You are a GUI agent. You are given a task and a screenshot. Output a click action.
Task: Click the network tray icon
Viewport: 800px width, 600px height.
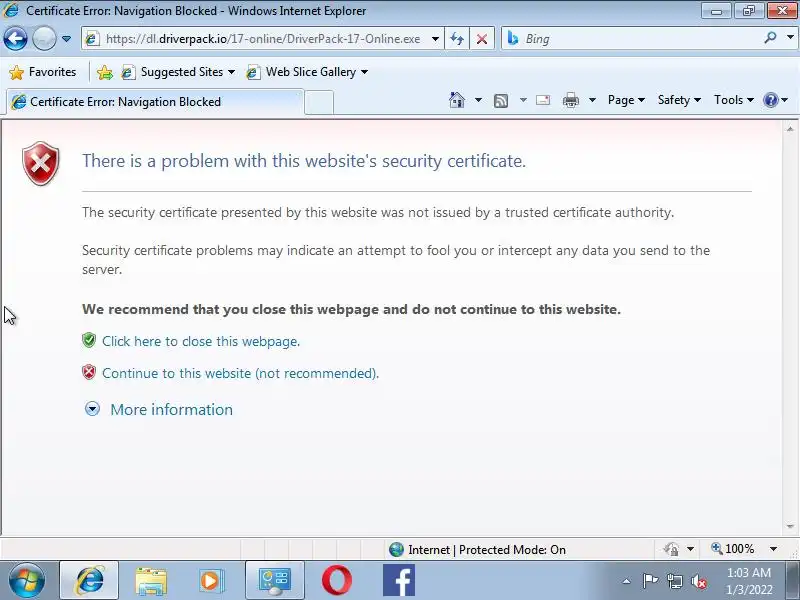674,581
